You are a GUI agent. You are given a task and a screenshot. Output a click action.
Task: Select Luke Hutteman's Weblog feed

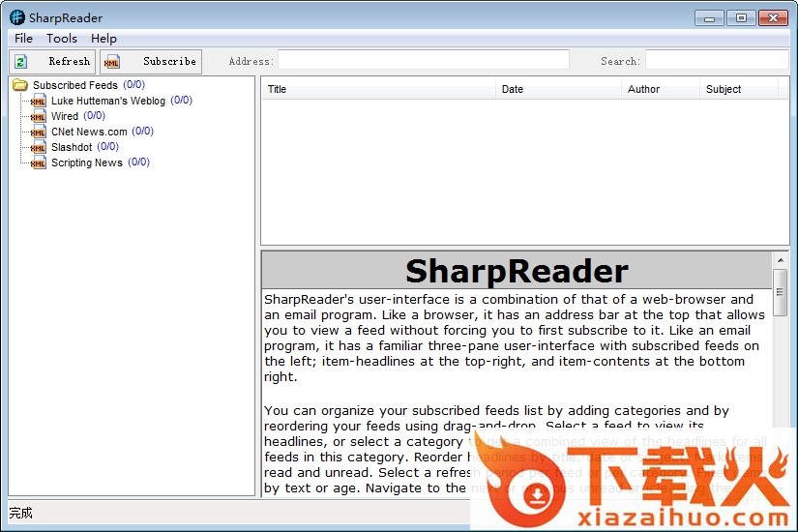click(108, 101)
